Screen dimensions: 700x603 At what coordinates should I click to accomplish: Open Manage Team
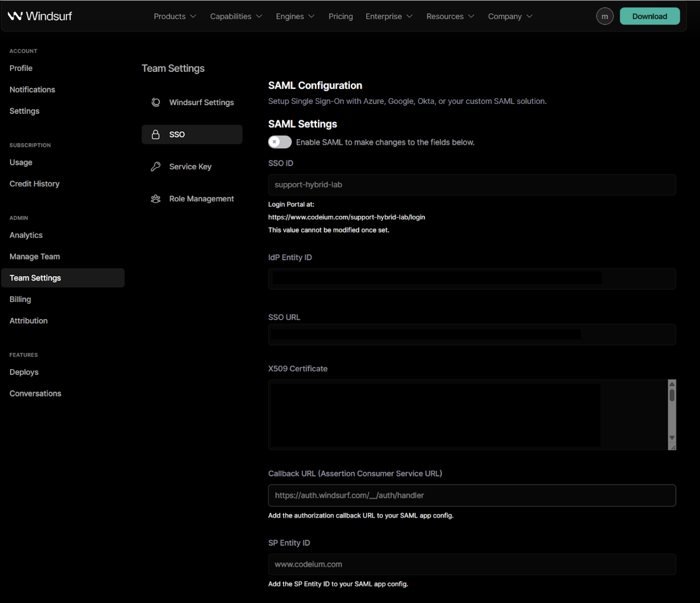[35, 256]
